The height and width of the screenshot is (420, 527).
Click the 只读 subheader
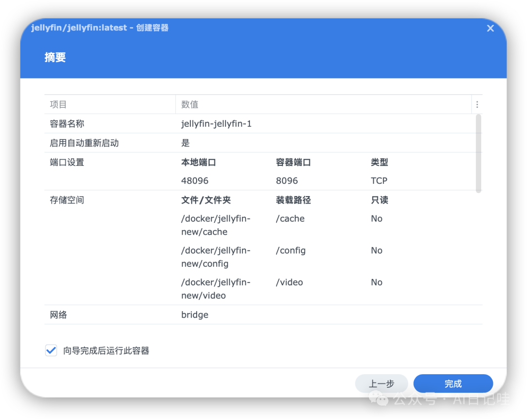379,200
